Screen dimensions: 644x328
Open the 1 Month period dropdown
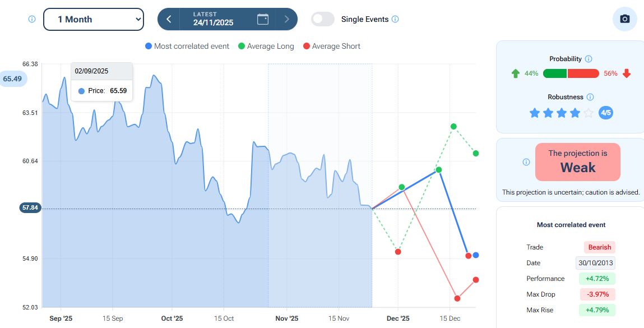[94, 19]
